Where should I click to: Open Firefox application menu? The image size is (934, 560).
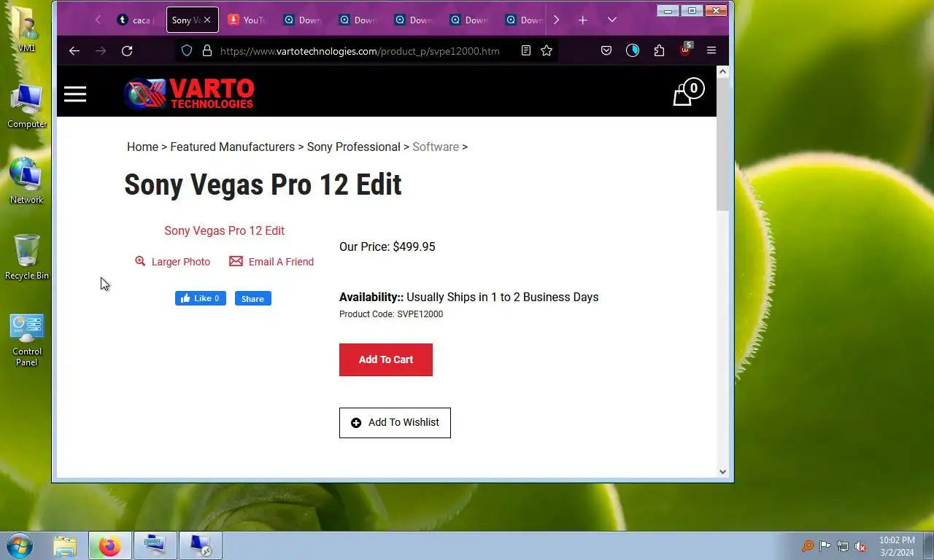711,50
